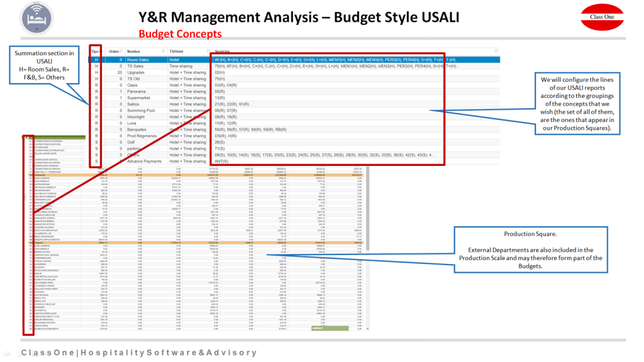
Task: Click the 'DS(R), H(R)' services cell
Action: (226, 136)
